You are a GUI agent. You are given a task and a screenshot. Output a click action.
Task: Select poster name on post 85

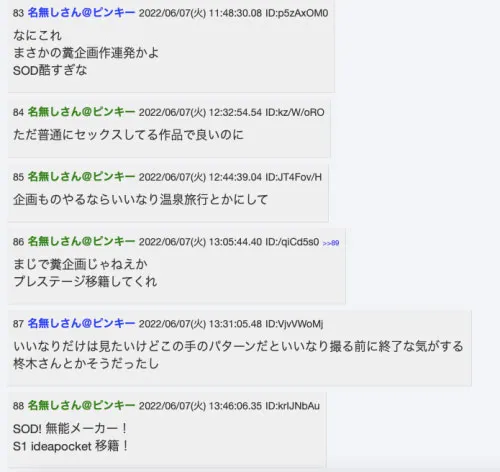point(81,176)
